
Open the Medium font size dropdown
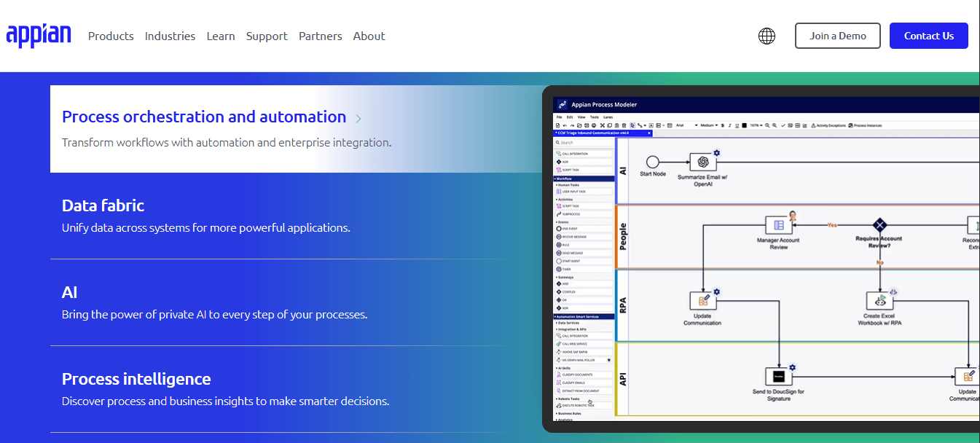coord(709,125)
